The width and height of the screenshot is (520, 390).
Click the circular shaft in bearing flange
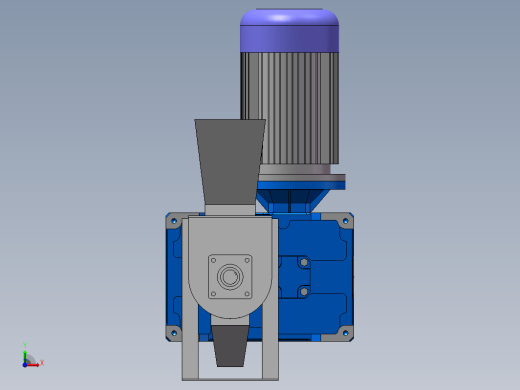(x=230, y=277)
